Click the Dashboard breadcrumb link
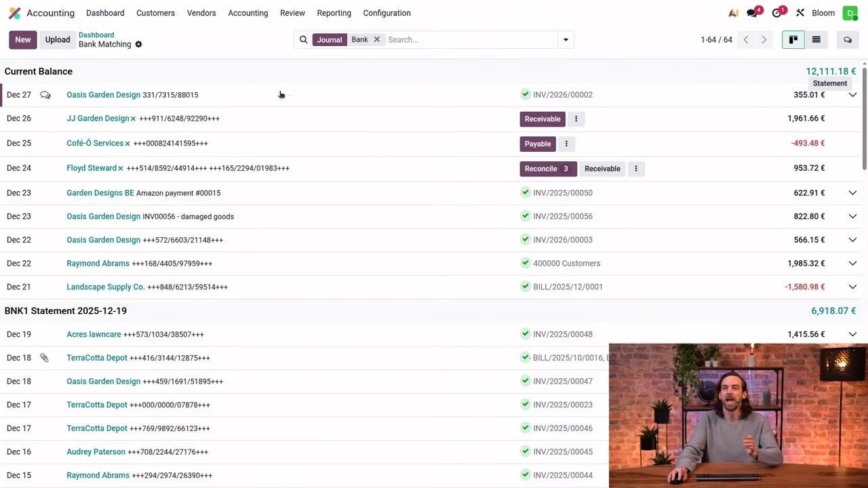This screenshot has width=868, height=488. pos(96,35)
